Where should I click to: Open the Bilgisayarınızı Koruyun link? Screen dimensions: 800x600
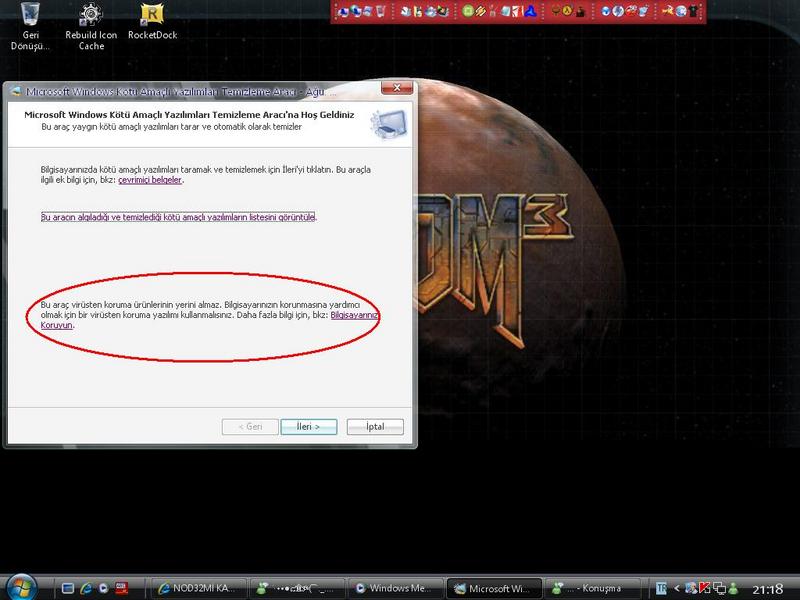click(354, 315)
